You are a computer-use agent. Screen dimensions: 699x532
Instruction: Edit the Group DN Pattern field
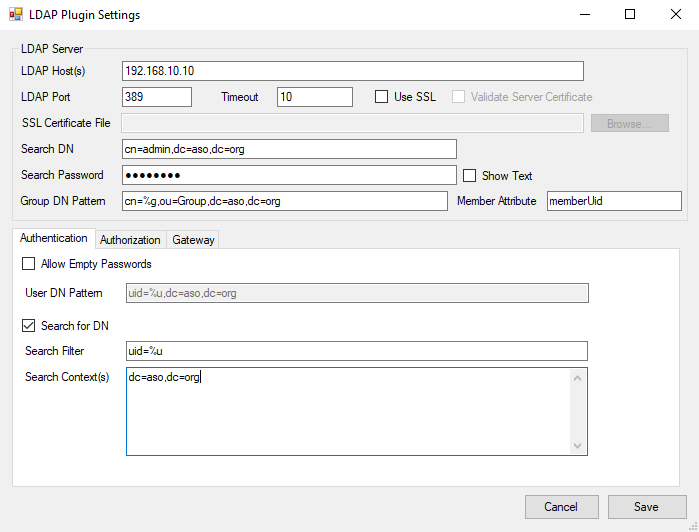pyautogui.click(x=284, y=201)
